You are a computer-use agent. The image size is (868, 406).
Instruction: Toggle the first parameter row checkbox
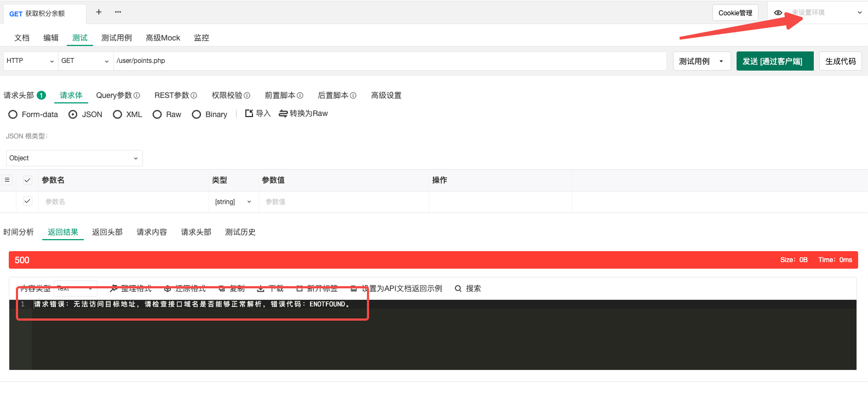click(x=27, y=201)
